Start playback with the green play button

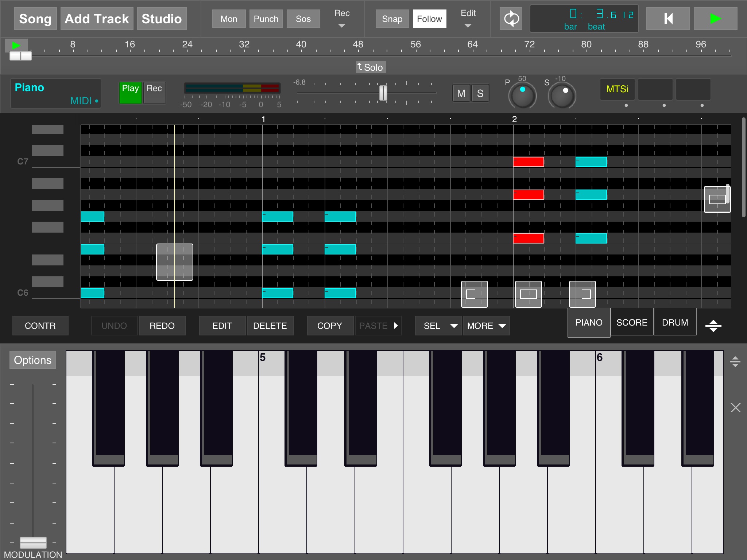(x=715, y=19)
